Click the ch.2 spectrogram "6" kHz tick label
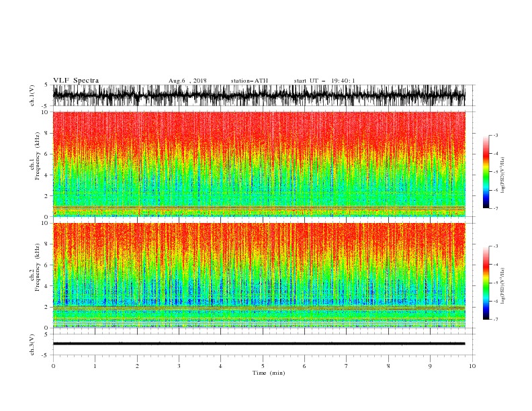This screenshot has height=411, width=532. click(47, 265)
